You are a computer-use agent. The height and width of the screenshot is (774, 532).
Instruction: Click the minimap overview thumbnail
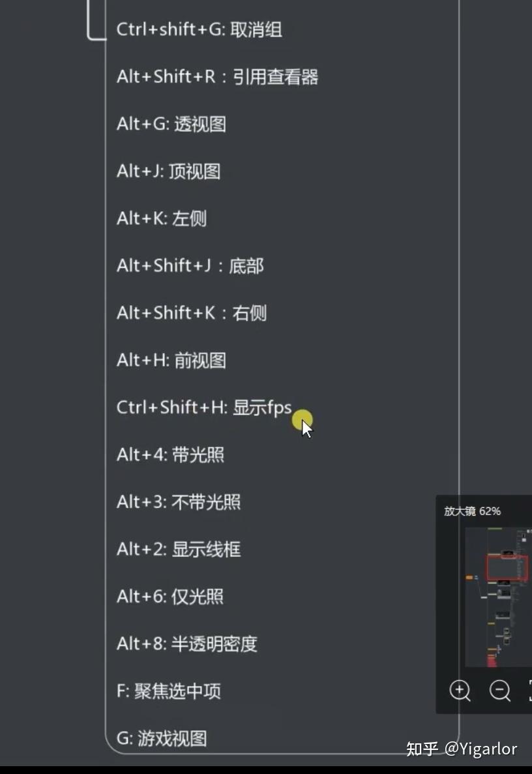pos(499,597)
